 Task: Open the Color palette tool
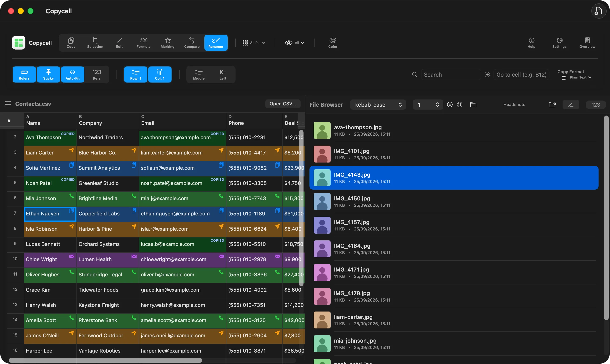(333, 43)
